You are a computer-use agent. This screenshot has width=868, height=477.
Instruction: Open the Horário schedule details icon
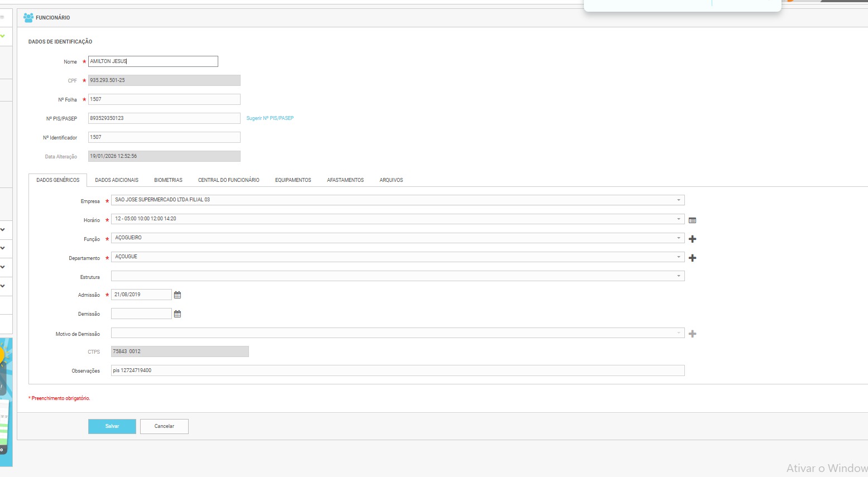point(692,220)
